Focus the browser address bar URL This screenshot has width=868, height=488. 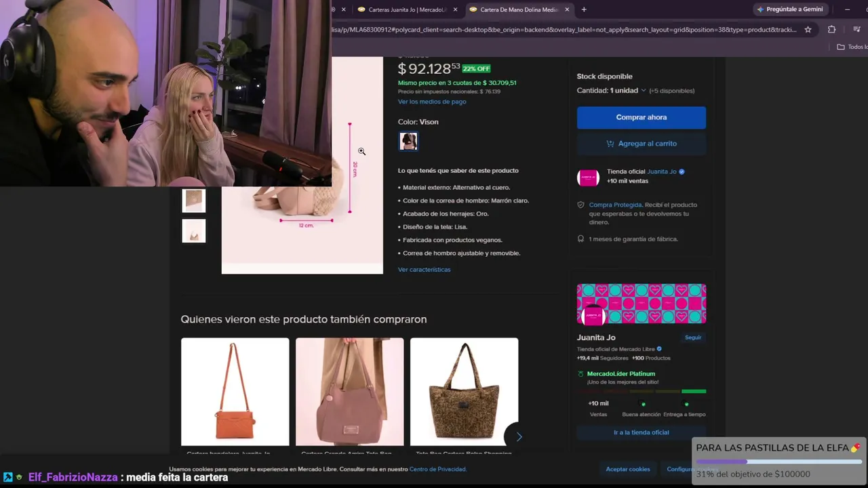(x=563, y=30)
